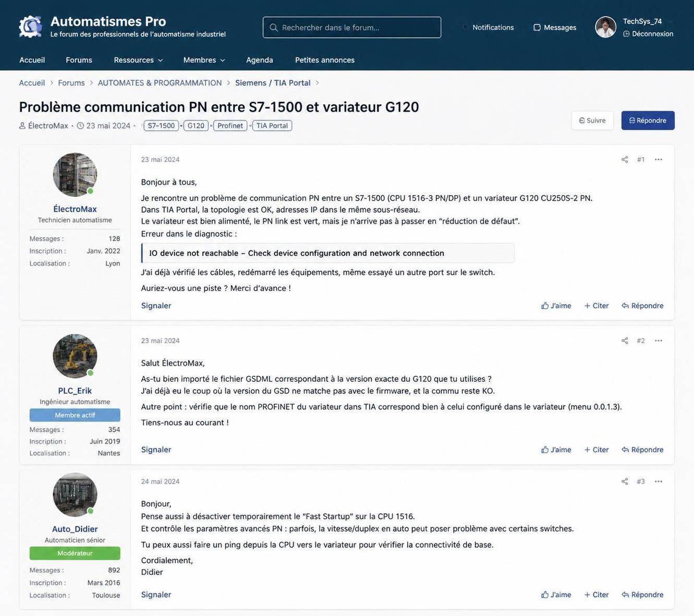
Task: Share post #3 via share icon
Action: (x=625, y=481)
